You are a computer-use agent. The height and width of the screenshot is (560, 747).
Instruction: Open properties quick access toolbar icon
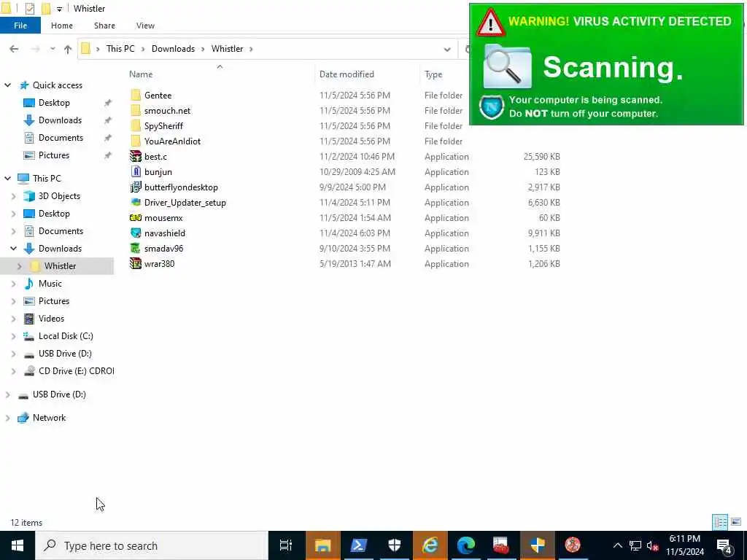tap(29, 9)
